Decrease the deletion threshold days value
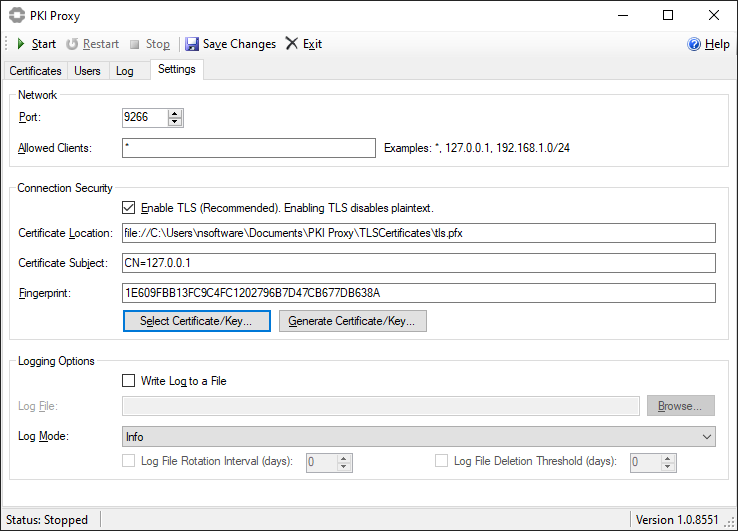The width and height of the screenshot is (738, 531). point(668,467)
